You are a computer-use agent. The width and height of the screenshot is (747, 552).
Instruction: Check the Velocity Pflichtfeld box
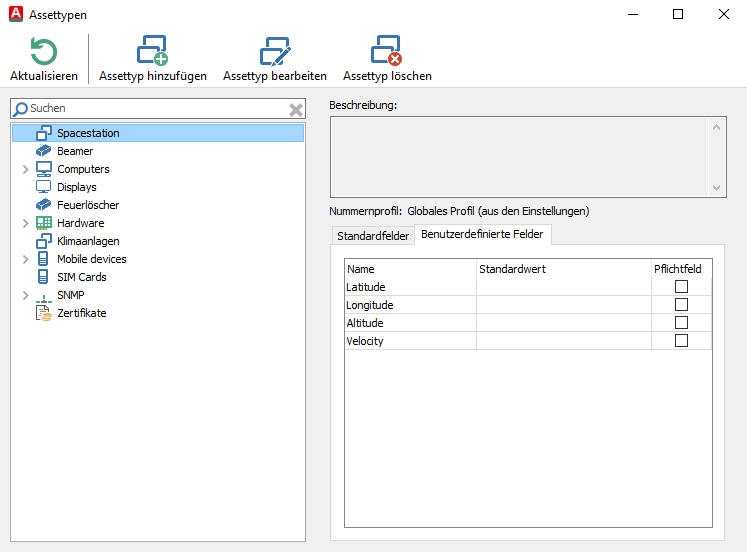[681, 341]
